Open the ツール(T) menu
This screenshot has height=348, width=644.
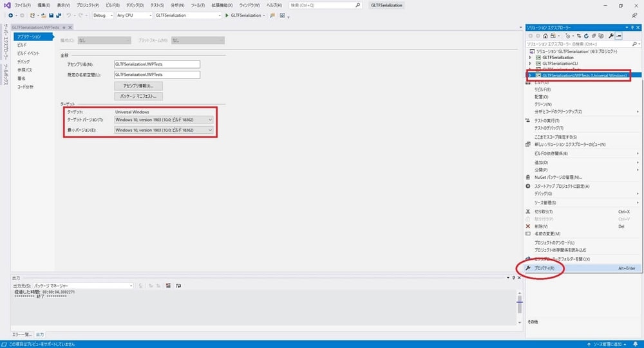tap(198, 5)
